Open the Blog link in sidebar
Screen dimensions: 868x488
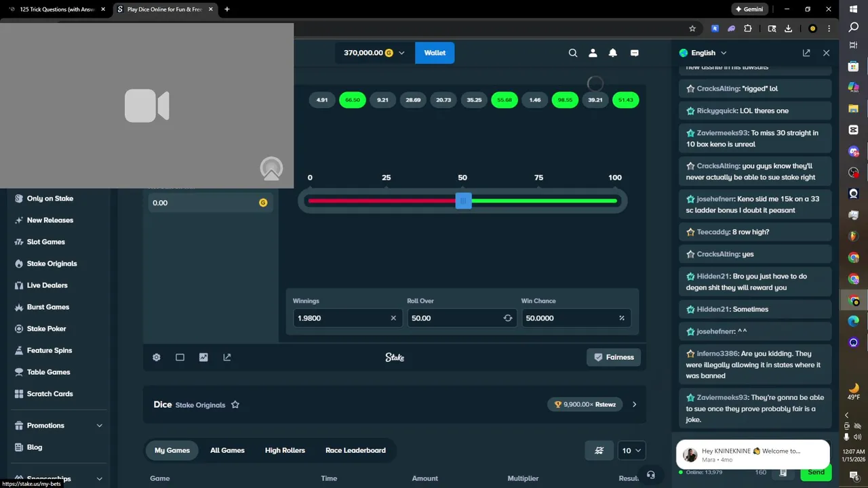[34, 447]
